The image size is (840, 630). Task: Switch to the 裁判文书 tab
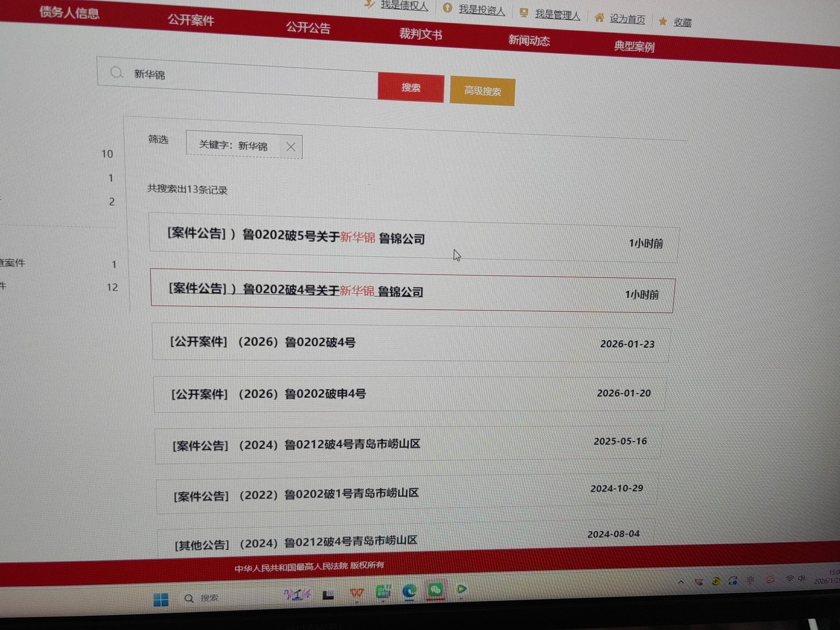click(420, 34)
